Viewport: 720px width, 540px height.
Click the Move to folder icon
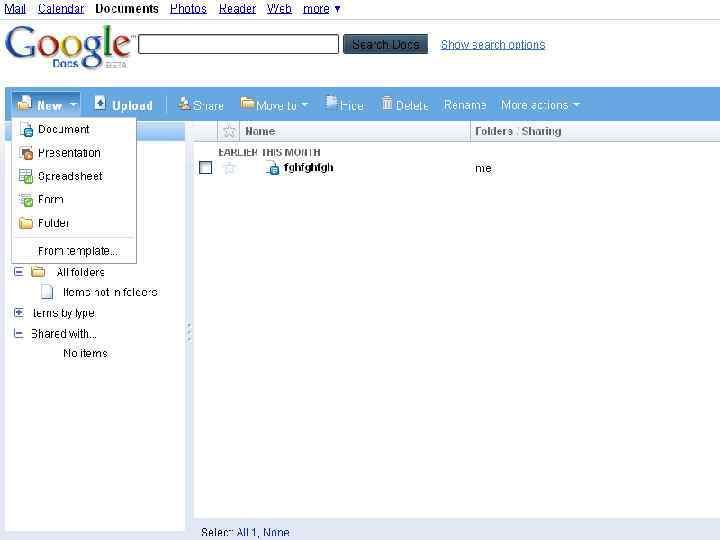(x=248, y=102)
